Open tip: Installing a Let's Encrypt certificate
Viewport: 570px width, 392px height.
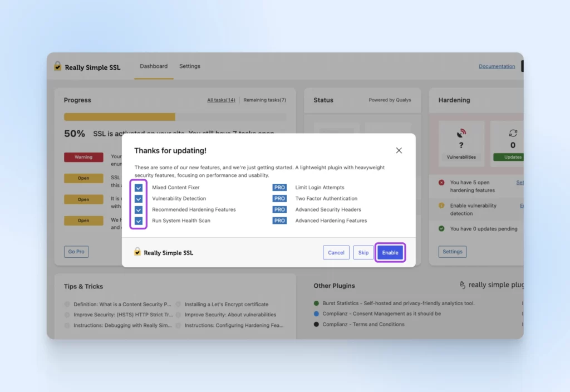click(x=227, y=305)
